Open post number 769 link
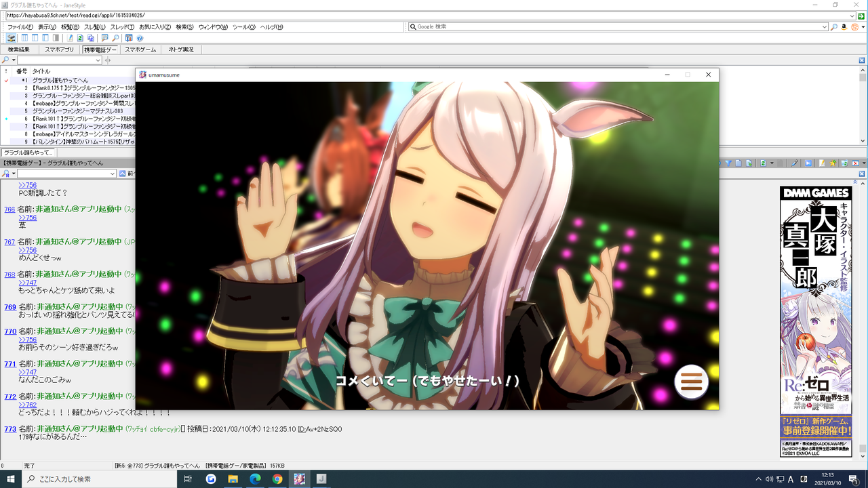Image resolution: width=868 pixels, height=488 pixels. 9,307
